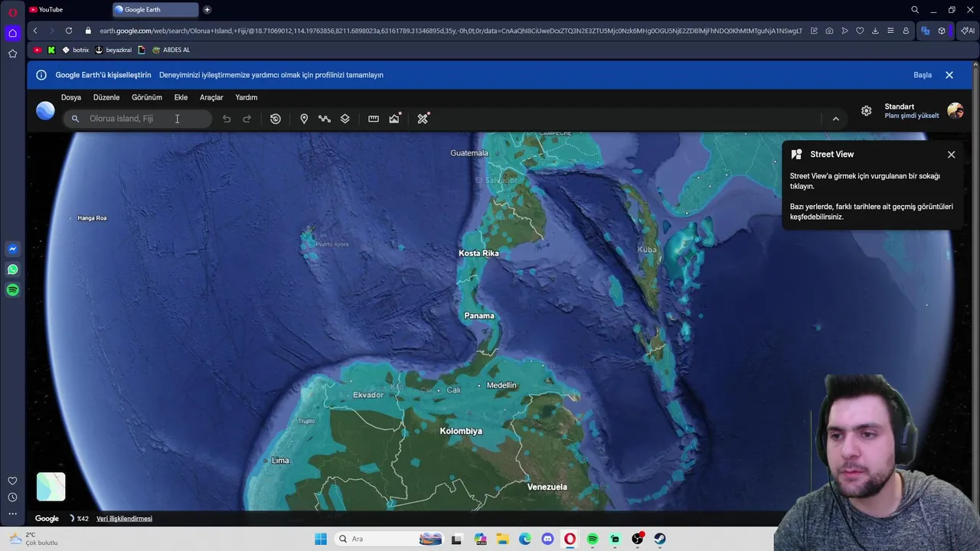Screen dimensions: 980x551
Task: Open the Ekle menu
Action: [181, 97]
